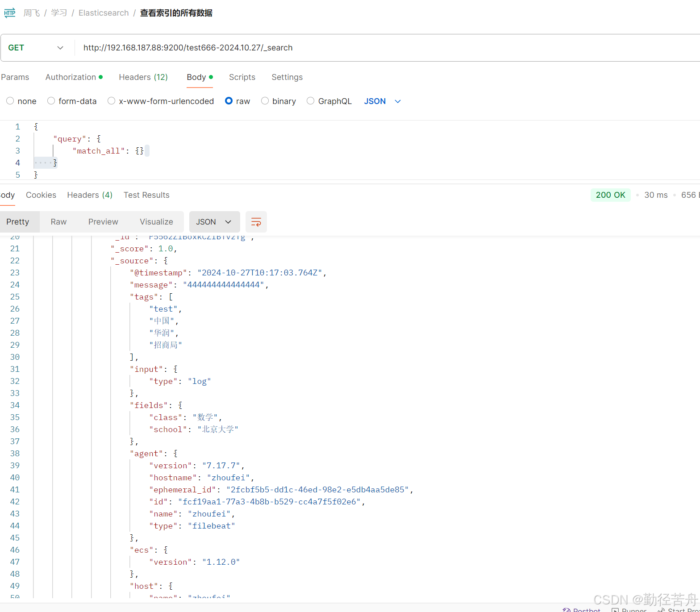Click the HTTP request icon beside the breadcrumb
700x612 pixels.
pos(9,13)
